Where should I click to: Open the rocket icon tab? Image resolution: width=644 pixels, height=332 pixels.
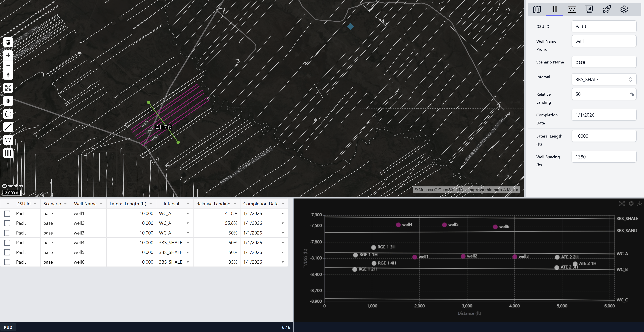point(606,10)
